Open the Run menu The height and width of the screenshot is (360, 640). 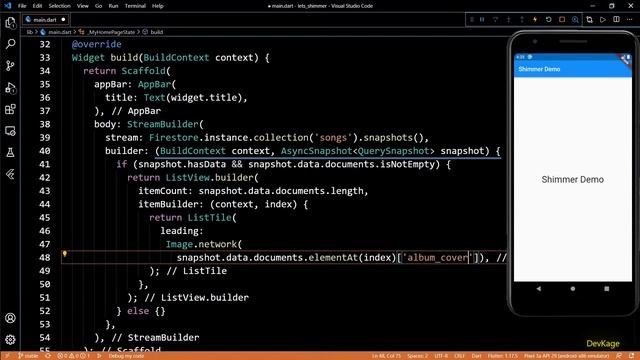click(113, 6)
